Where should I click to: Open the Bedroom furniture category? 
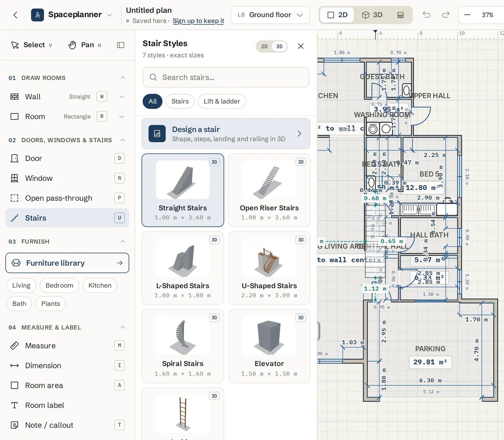click(x=59, y=285)
